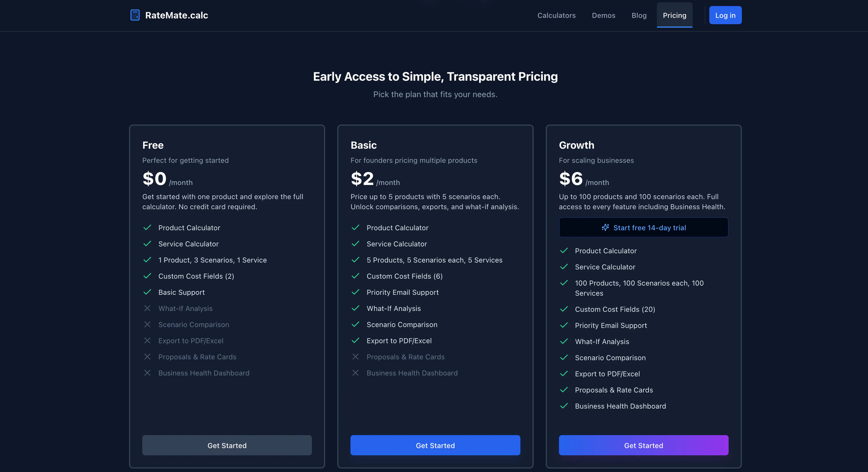This screenshot has width=868, height=472.
Task: Click checkmark beside Growth Export to PDF/Excel
Action: (x=564, y=373)
